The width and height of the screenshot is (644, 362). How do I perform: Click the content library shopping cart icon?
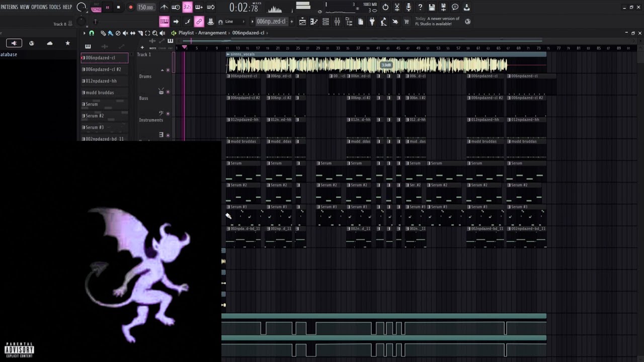pos(407,22)
